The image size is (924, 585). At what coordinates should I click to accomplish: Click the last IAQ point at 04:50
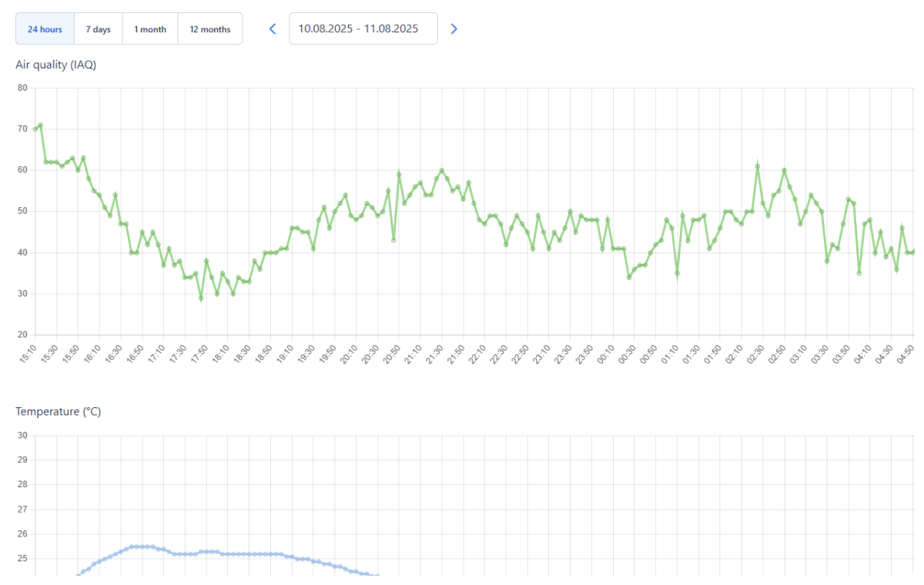tap(913, 252)
